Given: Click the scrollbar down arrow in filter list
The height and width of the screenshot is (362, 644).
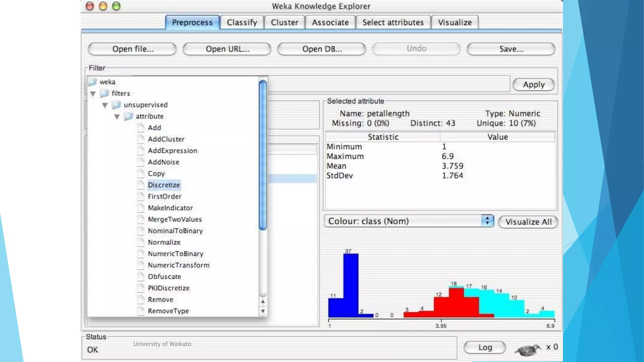Looking at the screenshot, I should coord(263,311).
